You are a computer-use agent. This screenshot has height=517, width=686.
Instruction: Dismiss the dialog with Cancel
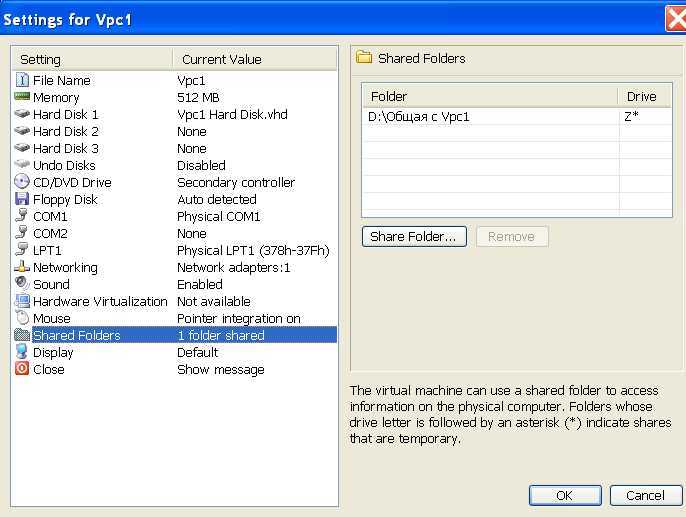(x=646, y=495)
